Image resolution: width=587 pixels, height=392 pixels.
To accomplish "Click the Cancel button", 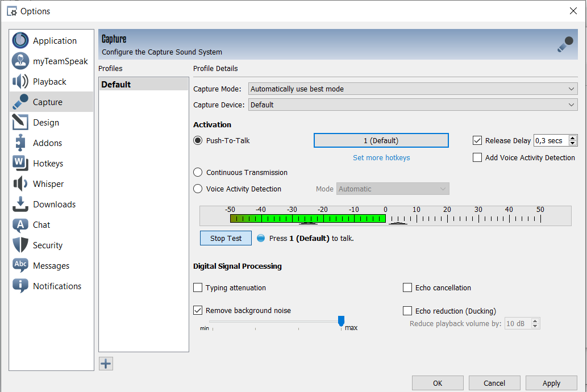I will pos(494,383).
